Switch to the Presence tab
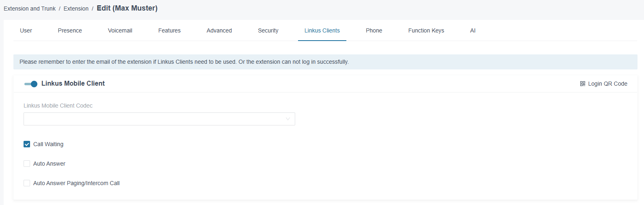Viewport: 644px width, 205px height. [x=70, y=30]
